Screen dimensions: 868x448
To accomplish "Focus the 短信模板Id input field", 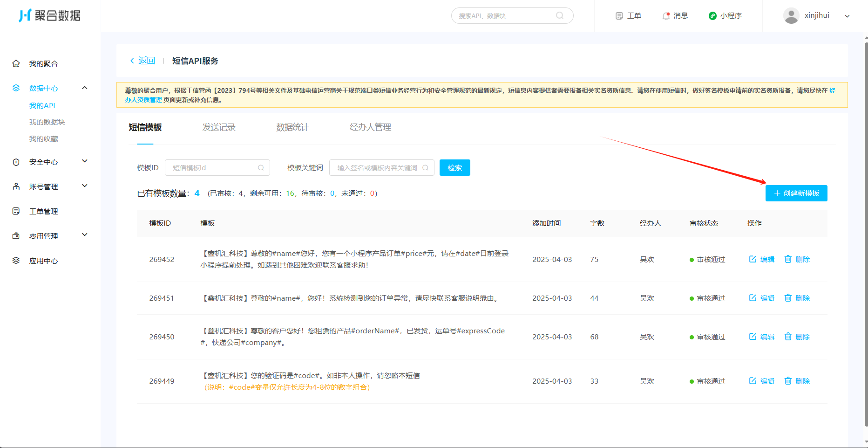I will (x=217, y=168).
